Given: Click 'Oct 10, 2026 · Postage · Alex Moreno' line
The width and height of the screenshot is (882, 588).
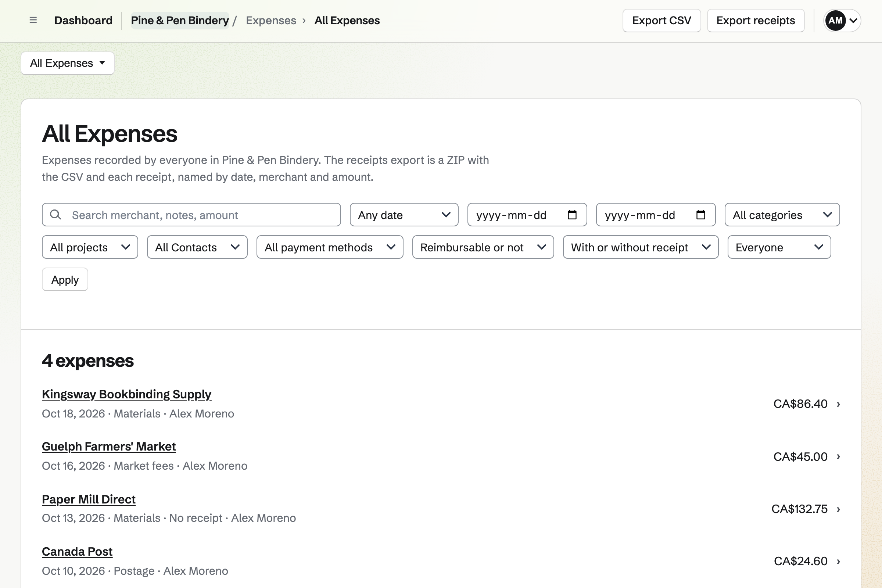Looking at the screenshot, I should (x=135, y=571).
